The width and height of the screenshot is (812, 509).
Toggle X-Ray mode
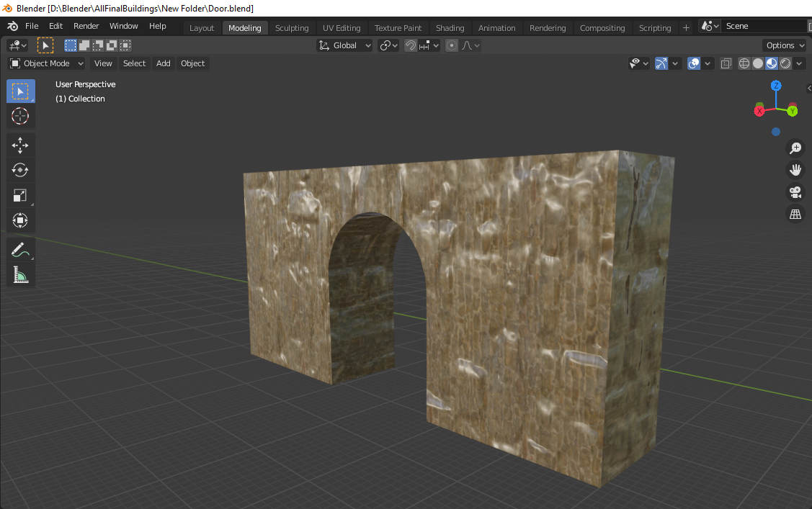pyautogui.click(x=726, y=63)
